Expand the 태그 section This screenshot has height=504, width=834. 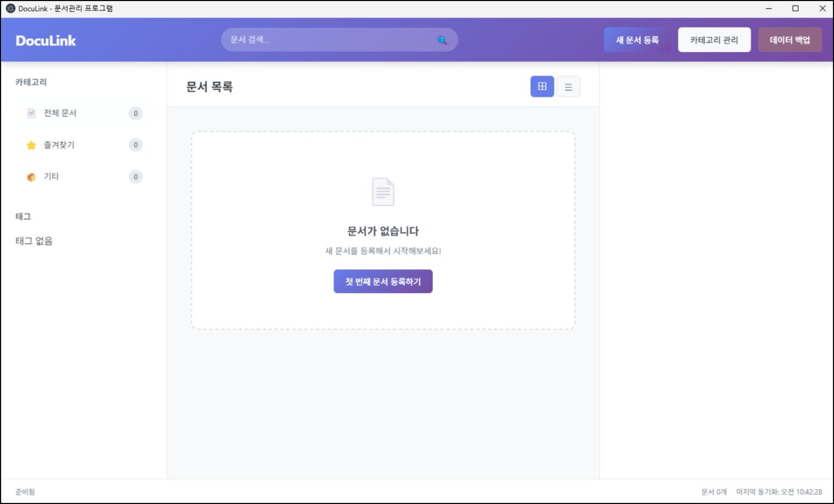(x=22, y=216)
